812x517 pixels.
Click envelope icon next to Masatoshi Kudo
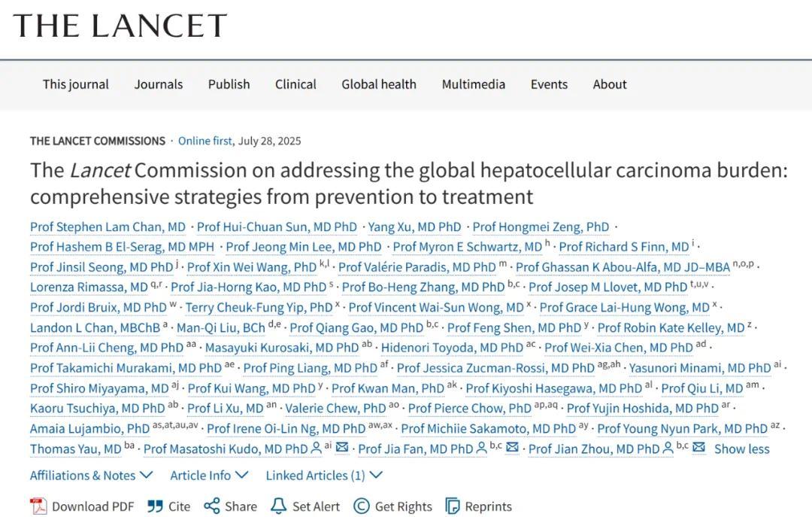(x=342, y=449)
